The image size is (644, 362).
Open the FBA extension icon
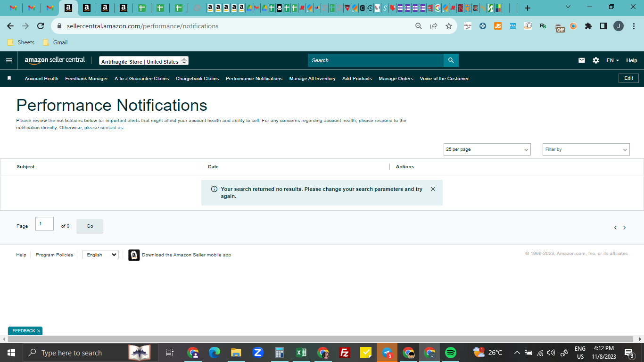point(513,26)
